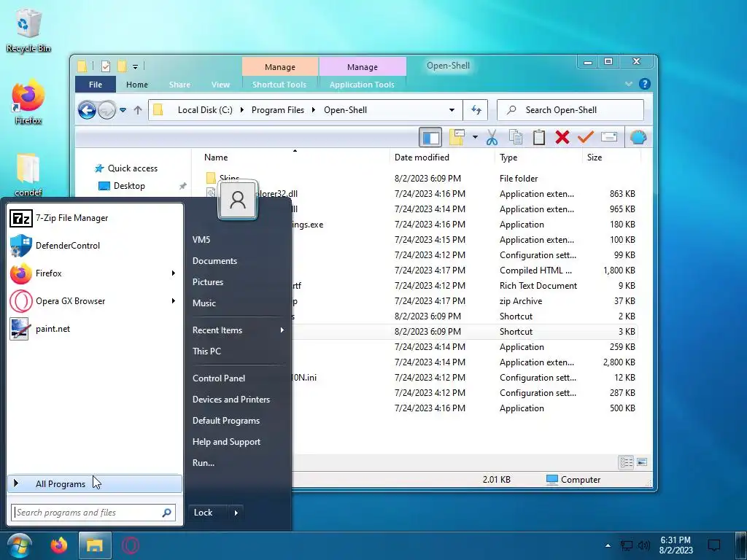This screenshot has width=747, height=560.
Task: Open Opera GX from the taskbar
Action: pos(130,545)
